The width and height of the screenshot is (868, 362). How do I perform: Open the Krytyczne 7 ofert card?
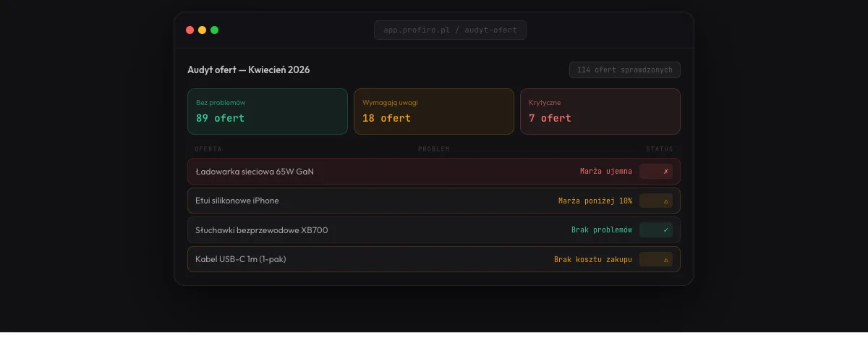pos(600,111)
